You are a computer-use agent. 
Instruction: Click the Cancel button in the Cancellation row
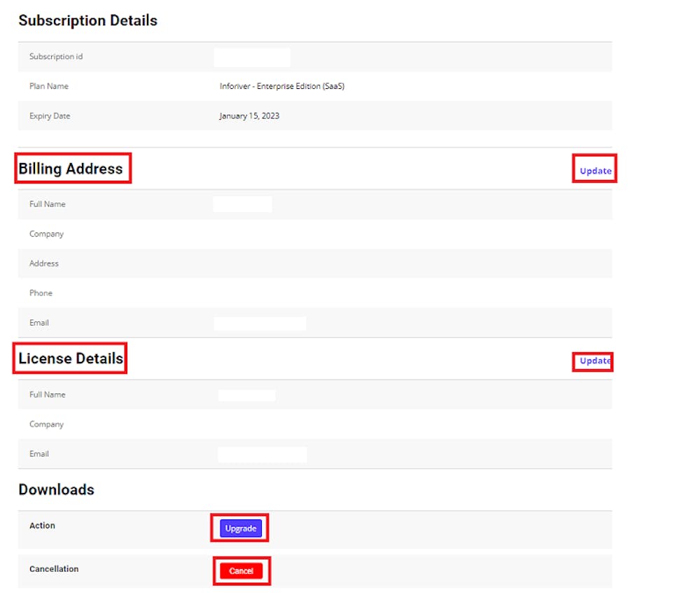click(x=241, y=571)
